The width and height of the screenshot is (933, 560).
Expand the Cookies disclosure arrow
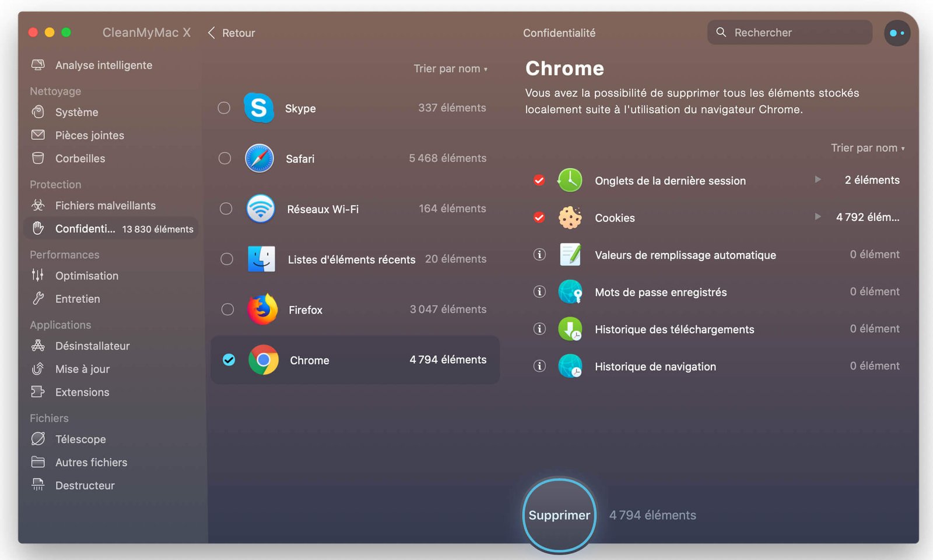(818, 217)
